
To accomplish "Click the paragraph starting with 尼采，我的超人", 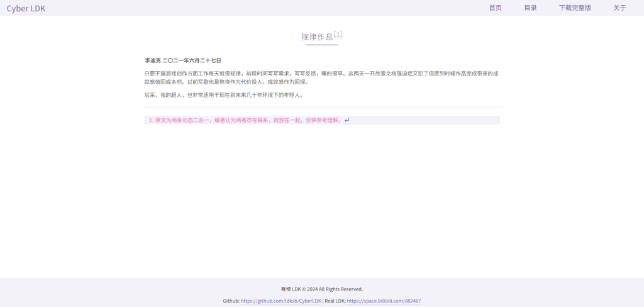I will [x=224, y=95].
